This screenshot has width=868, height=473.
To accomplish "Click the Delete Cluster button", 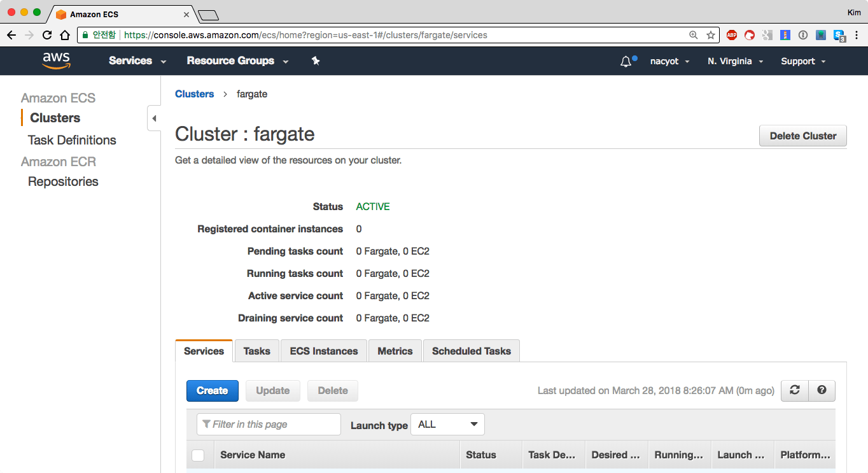I will pyautogui.click(x=802, y=136).
